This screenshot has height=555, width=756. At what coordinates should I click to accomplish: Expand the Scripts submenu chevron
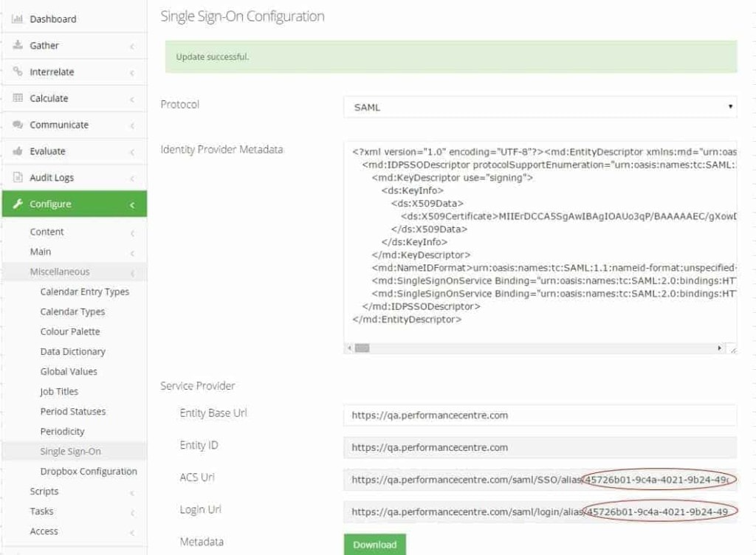point(132,493)
